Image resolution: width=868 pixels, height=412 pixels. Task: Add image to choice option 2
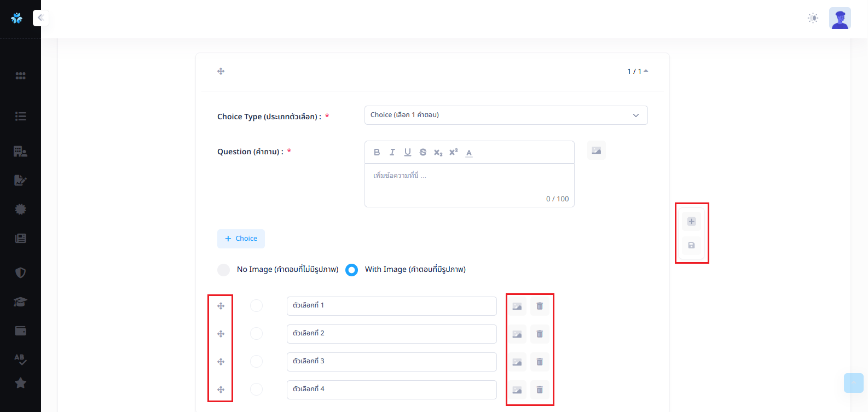517,334
